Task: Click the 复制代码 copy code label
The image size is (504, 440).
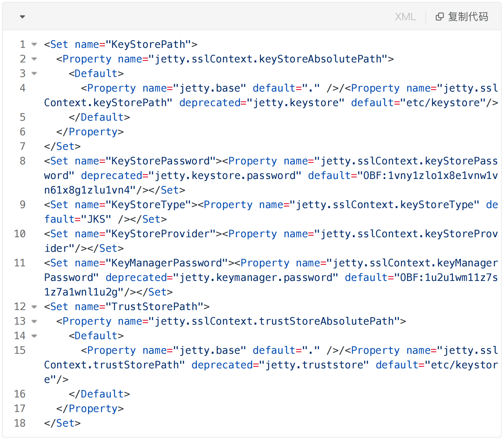Action: pyautogui.click(x=468, y=17)
